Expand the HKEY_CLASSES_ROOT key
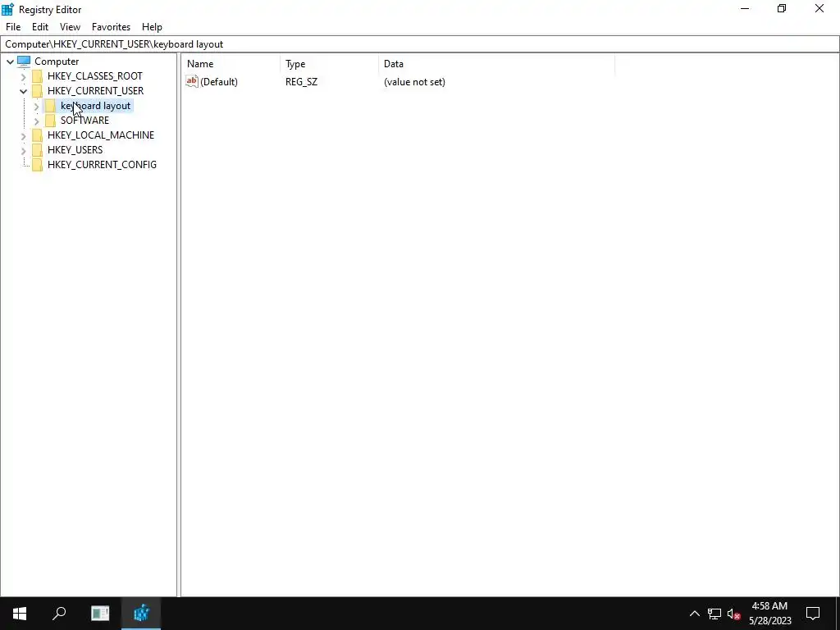This screenshot has width=840, height=630. (x=24, y=76)
